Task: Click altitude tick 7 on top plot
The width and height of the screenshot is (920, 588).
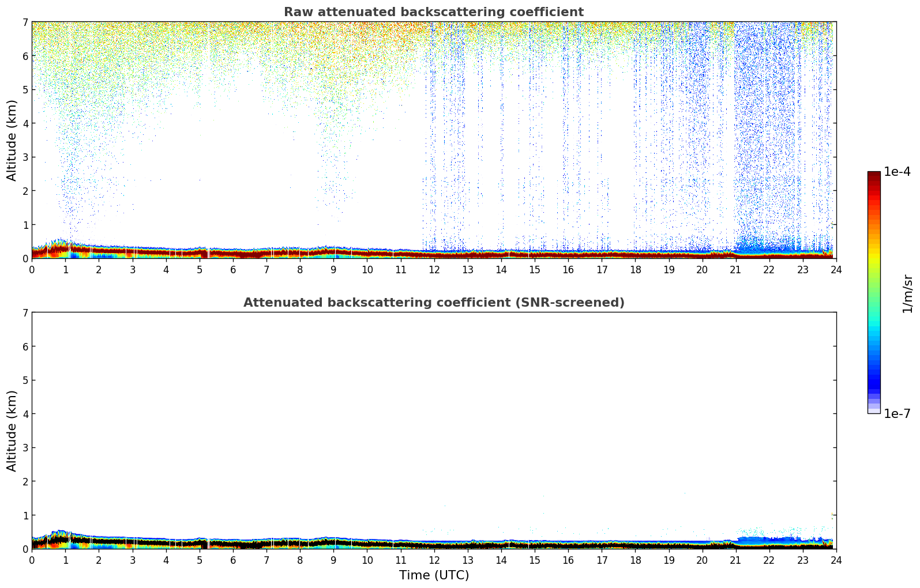Action: tap(25, 22)
